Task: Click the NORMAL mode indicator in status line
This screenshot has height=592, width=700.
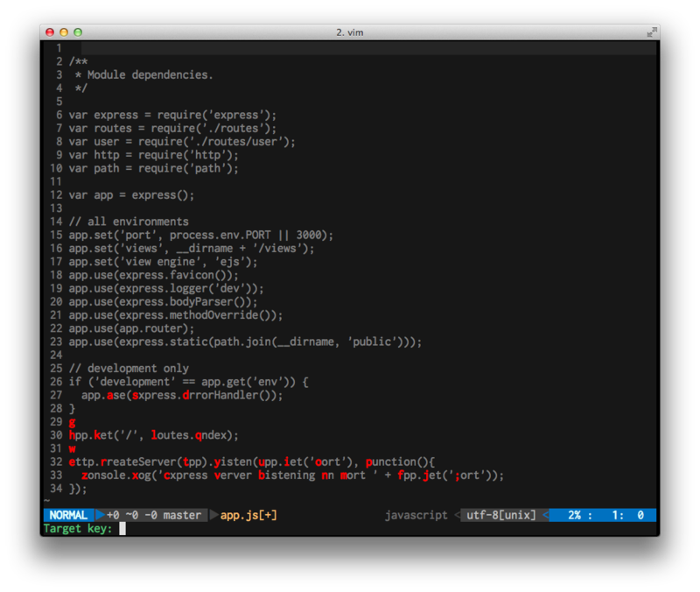Action: (x=69, y=515)
